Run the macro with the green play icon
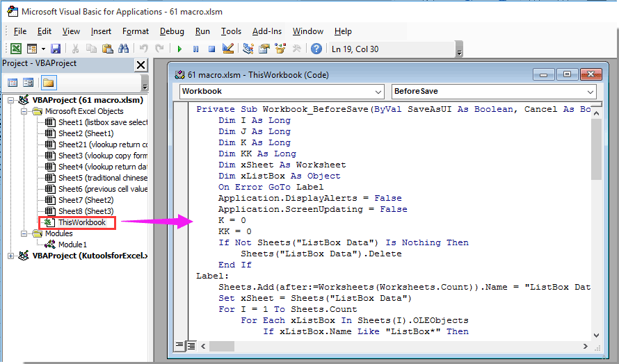The image size is (619, 364). 179,49
